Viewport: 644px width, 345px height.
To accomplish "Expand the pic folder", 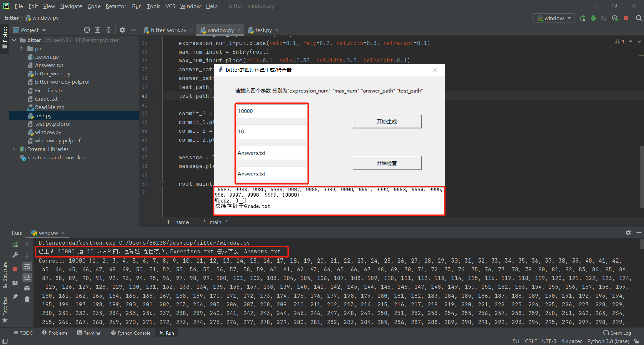I will (x=22, y=49).
